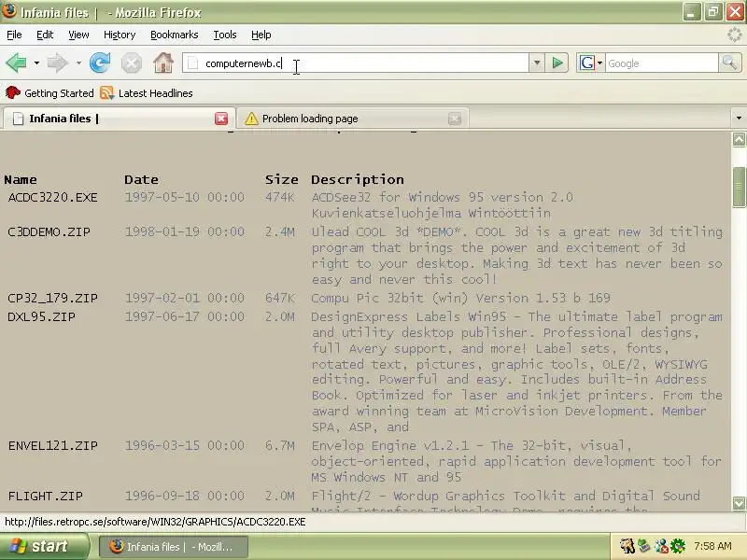The width and height of the screenshot is (747, 560).
Task: Click the Google search engine icon
Action: (x=587, y=63)
